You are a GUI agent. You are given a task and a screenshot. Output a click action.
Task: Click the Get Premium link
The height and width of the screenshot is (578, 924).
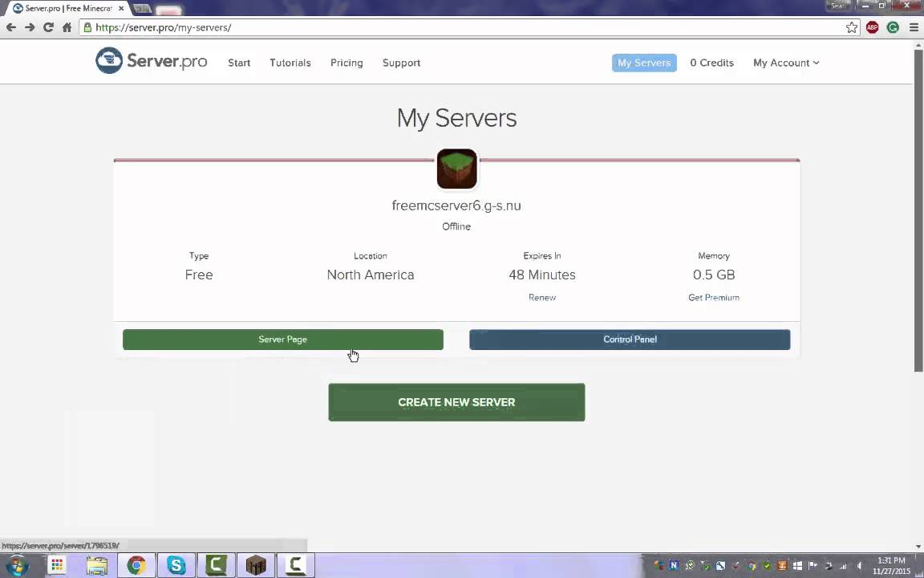click(x=714, y=297)
